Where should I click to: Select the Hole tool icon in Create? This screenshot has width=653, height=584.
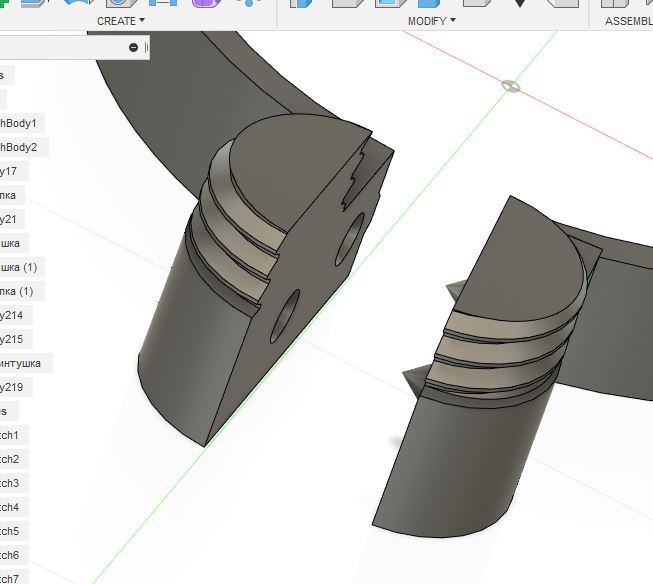coord(122,3)
